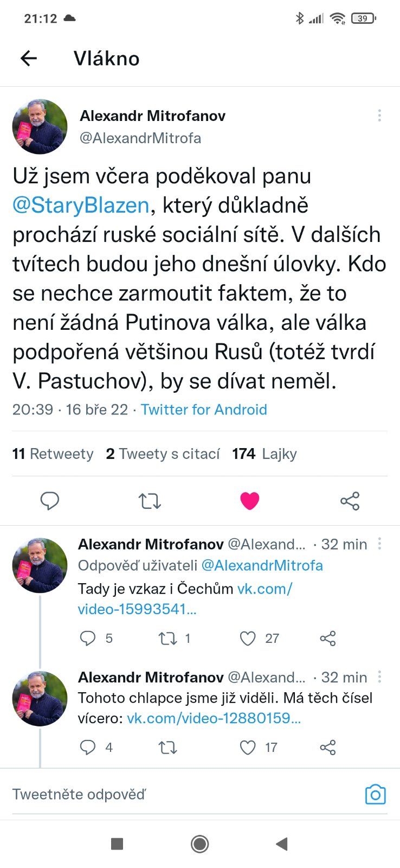View the 11 Retweety list
400x868 pixels.
(x=53, y=454)
